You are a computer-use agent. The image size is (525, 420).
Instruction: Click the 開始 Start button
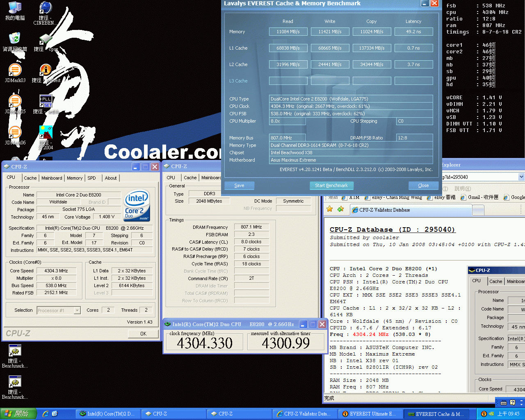point(19,414)
